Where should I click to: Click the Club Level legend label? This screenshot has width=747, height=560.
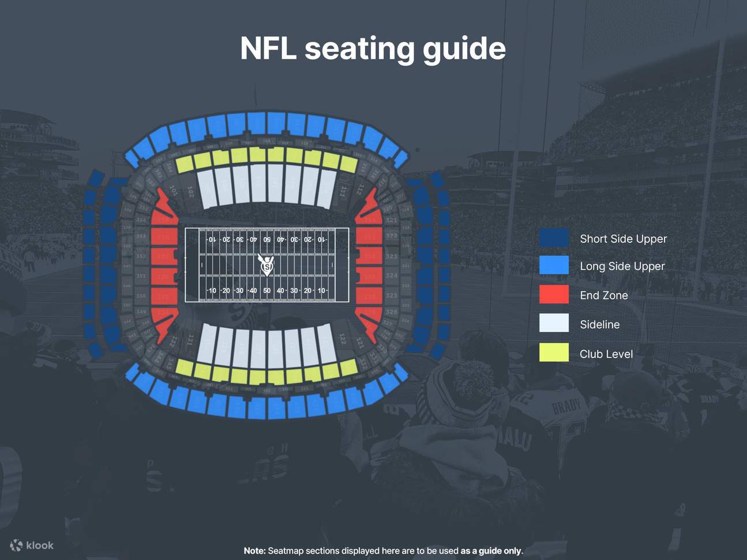[606, 354]
